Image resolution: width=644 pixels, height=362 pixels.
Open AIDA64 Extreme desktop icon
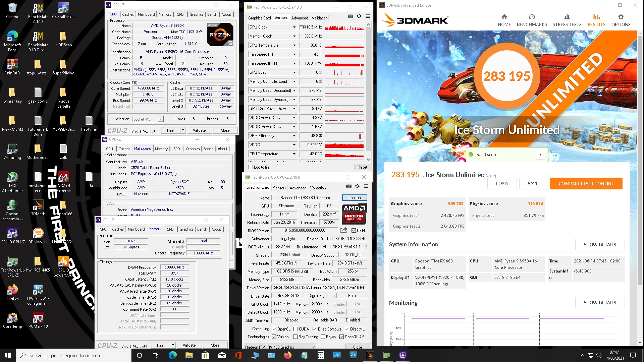point(63,182)
